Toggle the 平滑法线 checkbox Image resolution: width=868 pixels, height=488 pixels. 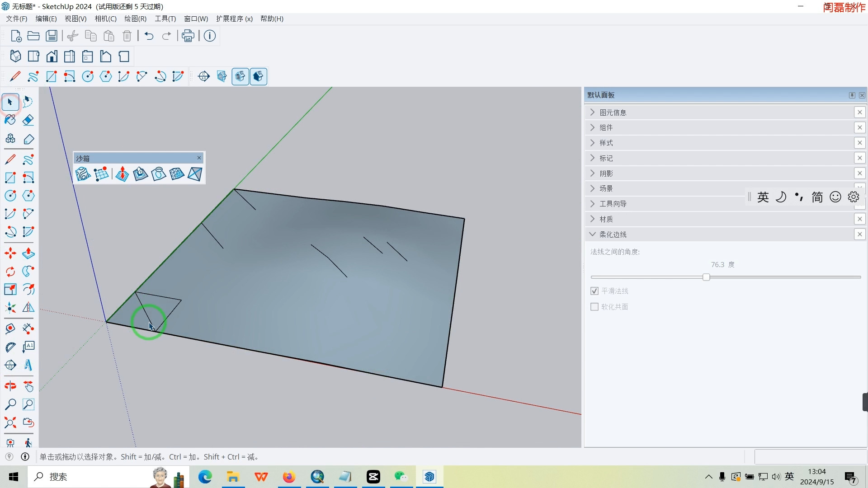(594, 291)
